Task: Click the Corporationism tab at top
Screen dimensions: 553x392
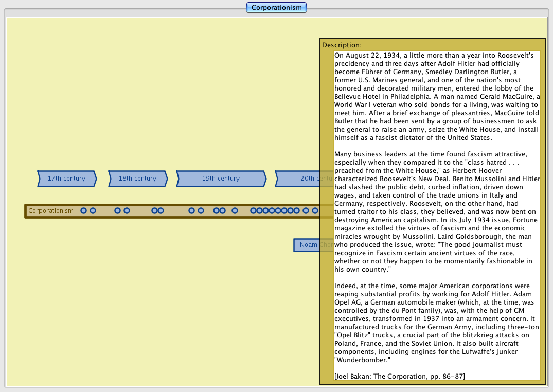Action: tap(276, 8)
